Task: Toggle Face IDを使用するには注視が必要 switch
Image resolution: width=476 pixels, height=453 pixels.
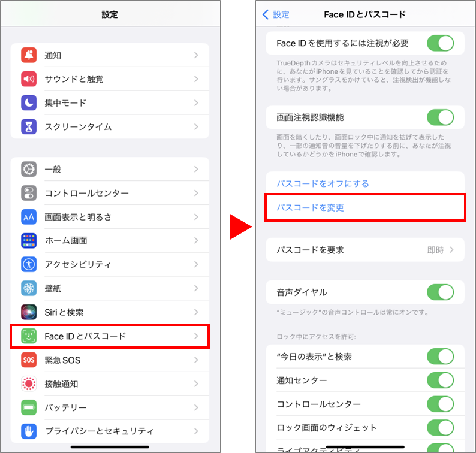Action: click(440, 43)
